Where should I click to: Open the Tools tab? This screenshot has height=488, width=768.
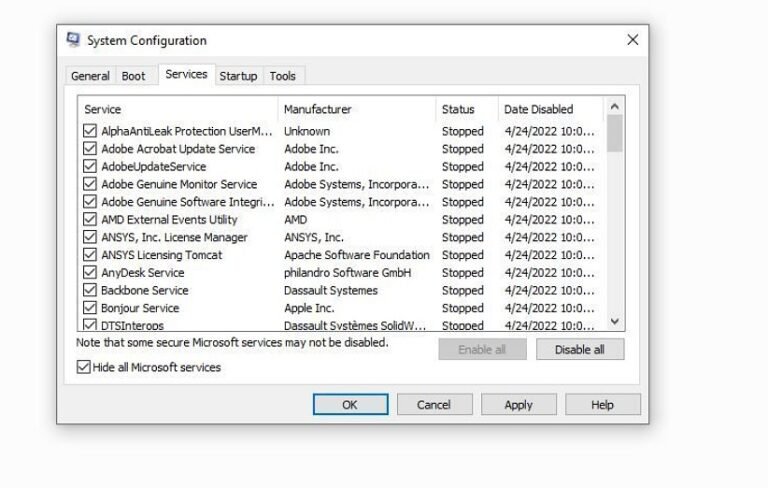tap(282, 76)
